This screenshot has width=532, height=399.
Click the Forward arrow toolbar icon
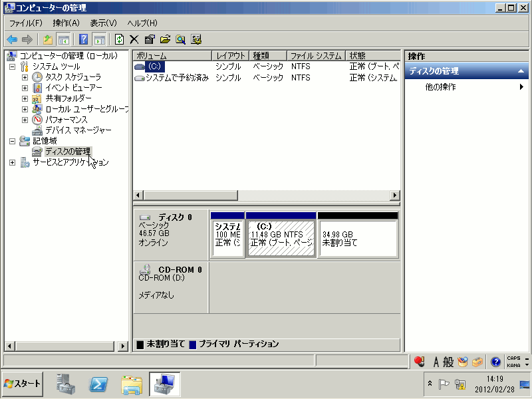coord(27,40)
